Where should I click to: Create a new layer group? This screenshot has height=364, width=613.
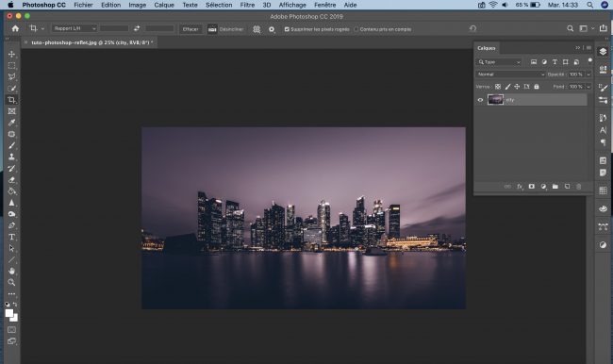(555, 187)
